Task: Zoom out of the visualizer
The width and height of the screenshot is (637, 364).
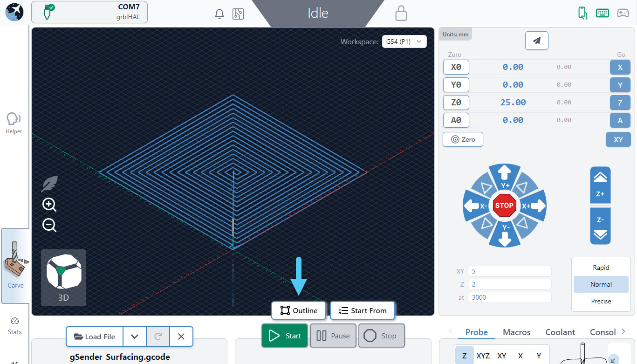Action: pos(49,226)
